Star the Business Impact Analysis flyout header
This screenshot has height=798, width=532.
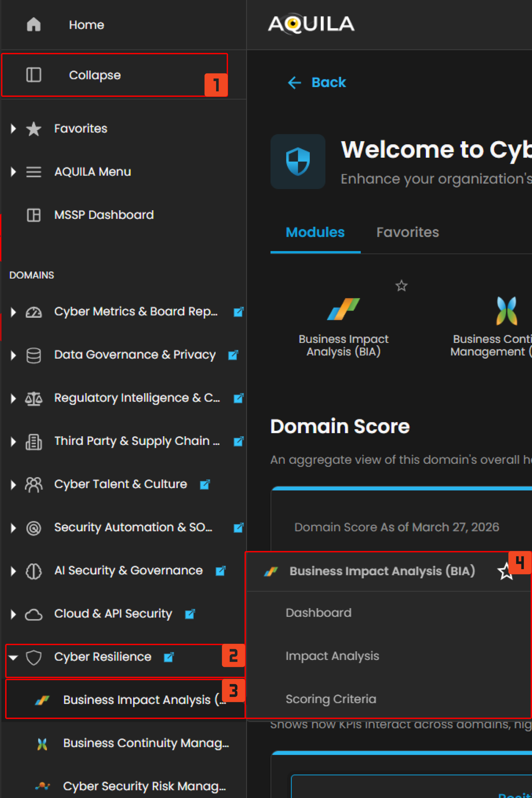coord(506,571)
